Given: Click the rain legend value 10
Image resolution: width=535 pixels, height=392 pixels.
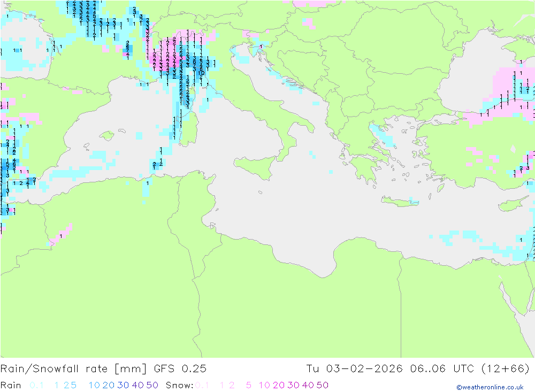Looking at the screenshot, I should [x=94, y=385].
